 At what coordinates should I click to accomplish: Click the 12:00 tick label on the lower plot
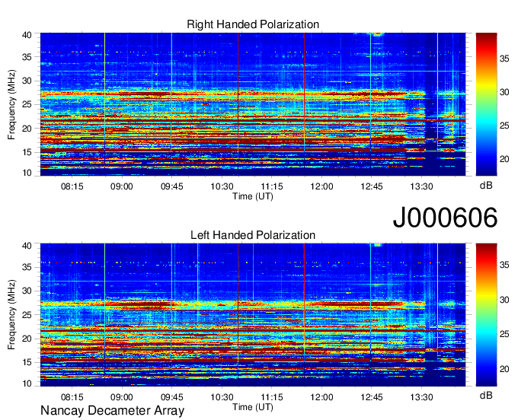pyautogui.click(x=321, y=397)
